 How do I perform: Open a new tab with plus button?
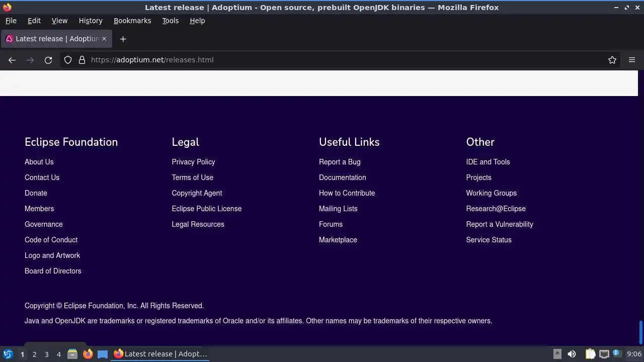[x=123, y=39]
